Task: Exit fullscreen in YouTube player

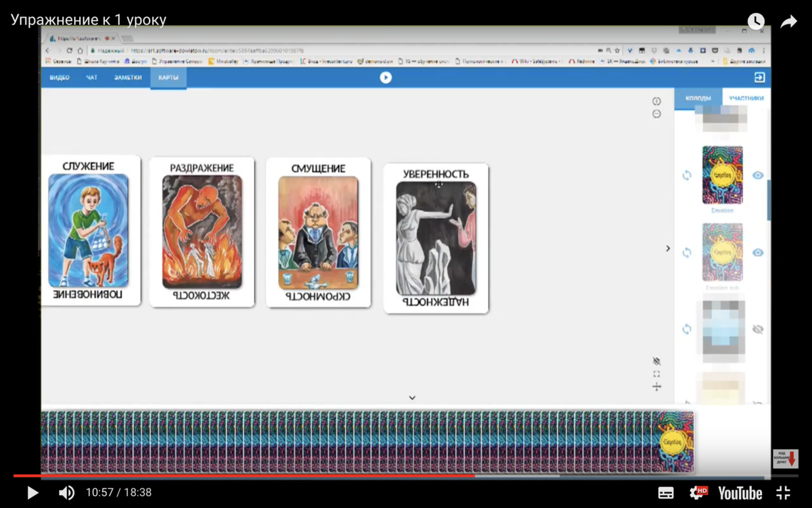Action: tap(783, 493)
